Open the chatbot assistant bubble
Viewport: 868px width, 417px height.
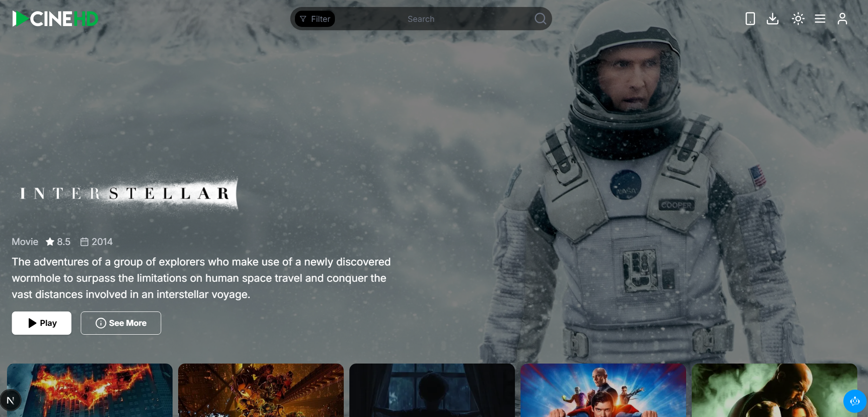click(x=855, y=401)
